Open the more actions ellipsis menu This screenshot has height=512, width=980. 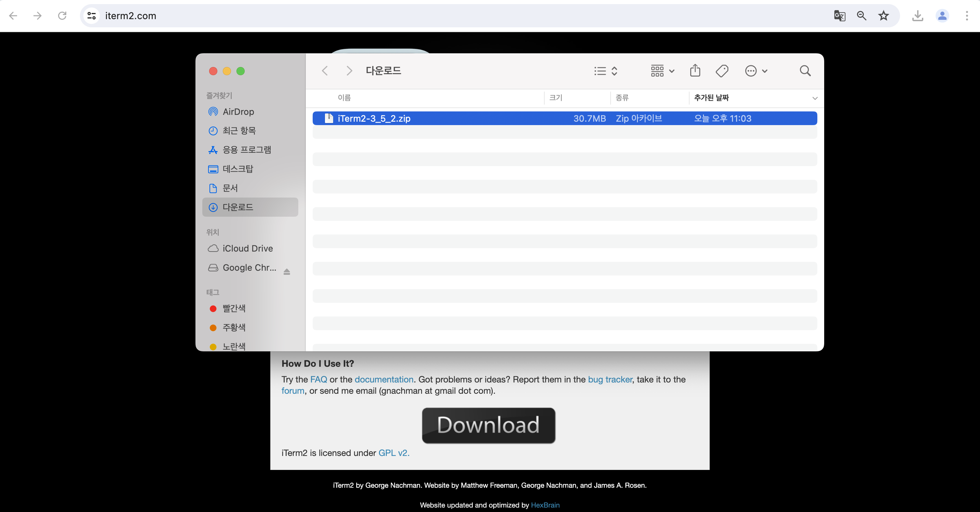tap(756, 71)
